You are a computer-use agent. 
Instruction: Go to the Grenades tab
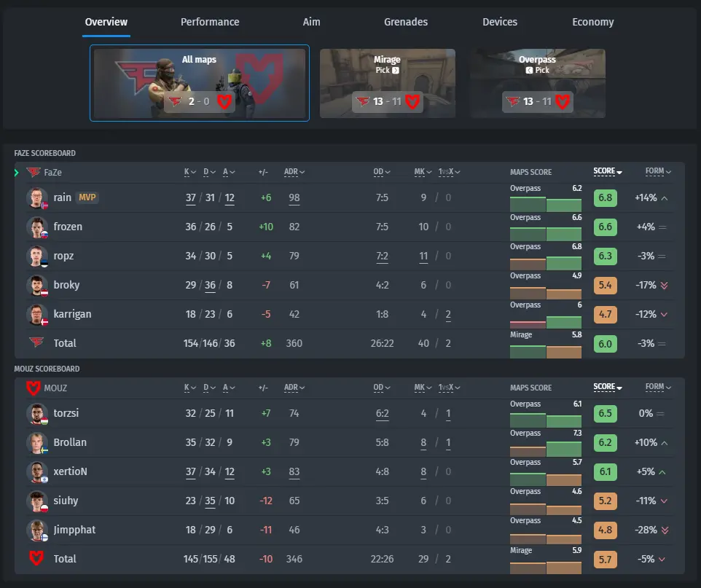406,22
